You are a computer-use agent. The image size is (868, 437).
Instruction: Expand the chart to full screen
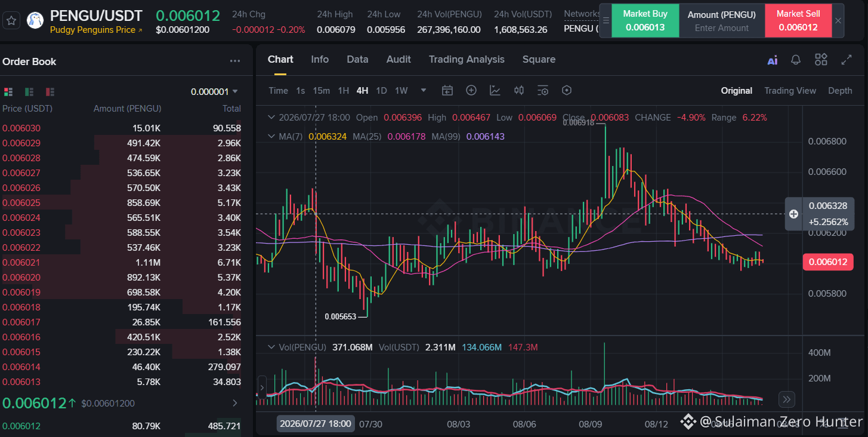tap(847, 60)
